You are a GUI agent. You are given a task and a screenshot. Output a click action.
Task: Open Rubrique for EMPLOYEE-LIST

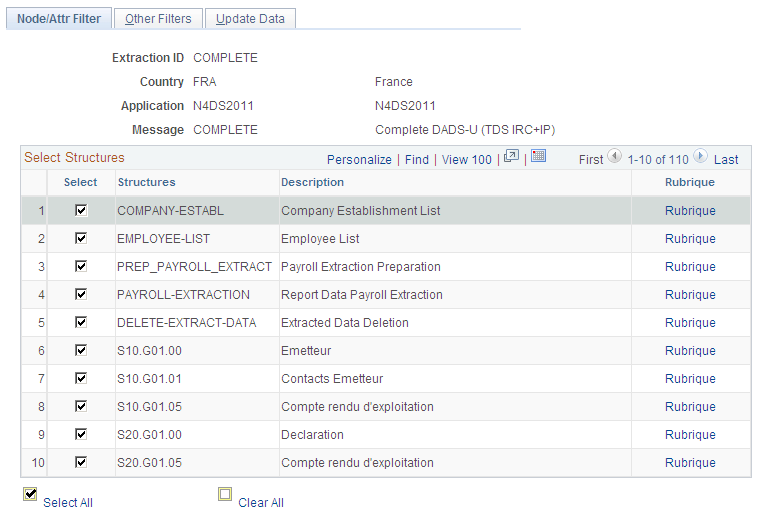[690, 239]
